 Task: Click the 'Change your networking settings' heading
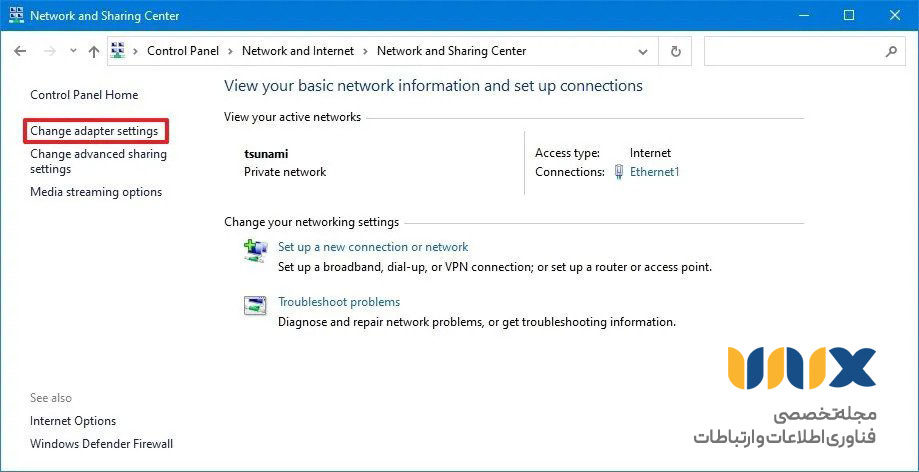click(311, 222)
